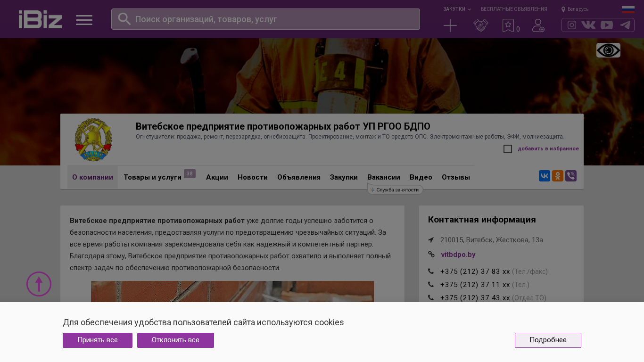Open the Акции tab
Screen dimensions: 644x362
[x=217, y=177]
